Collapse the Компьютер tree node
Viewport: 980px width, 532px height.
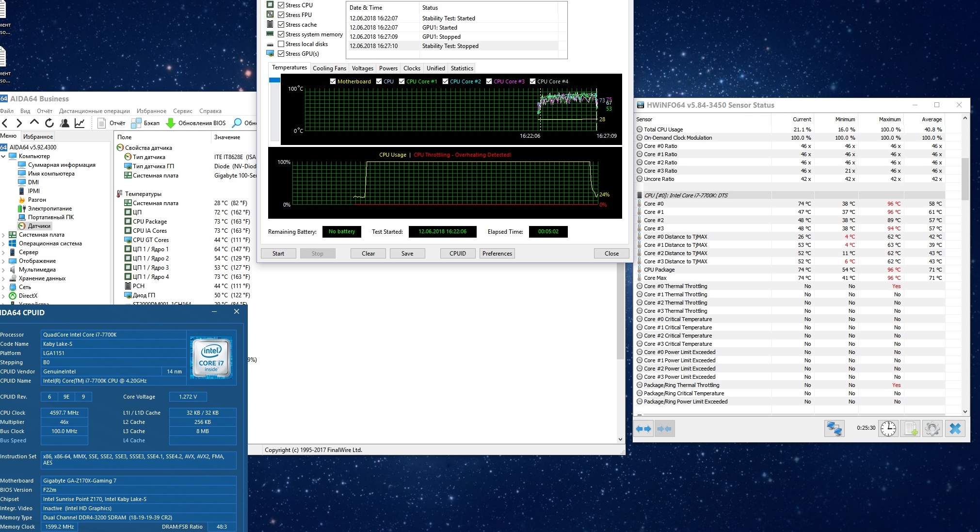point(3,156)
